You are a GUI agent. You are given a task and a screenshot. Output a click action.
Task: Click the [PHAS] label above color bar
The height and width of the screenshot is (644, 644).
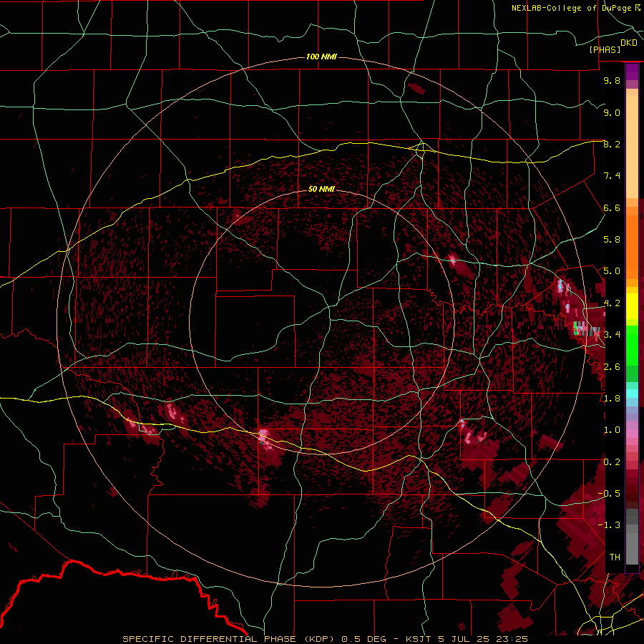click(605, 49)
